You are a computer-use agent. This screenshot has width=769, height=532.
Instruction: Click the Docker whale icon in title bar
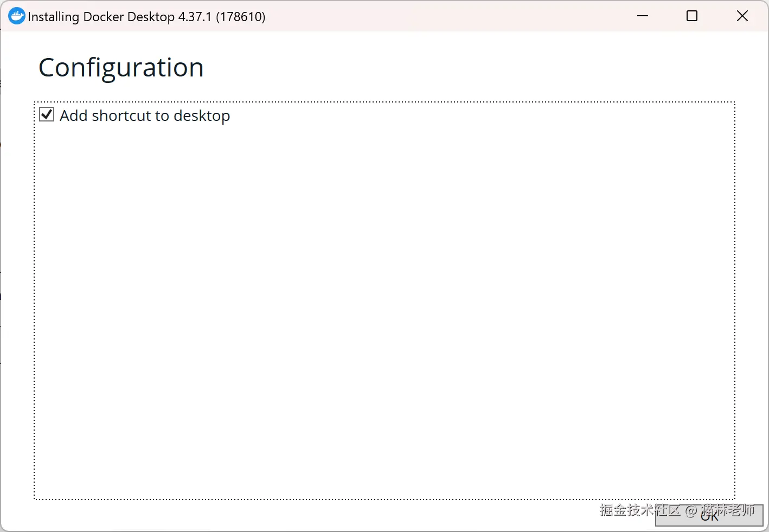point(17,16)
